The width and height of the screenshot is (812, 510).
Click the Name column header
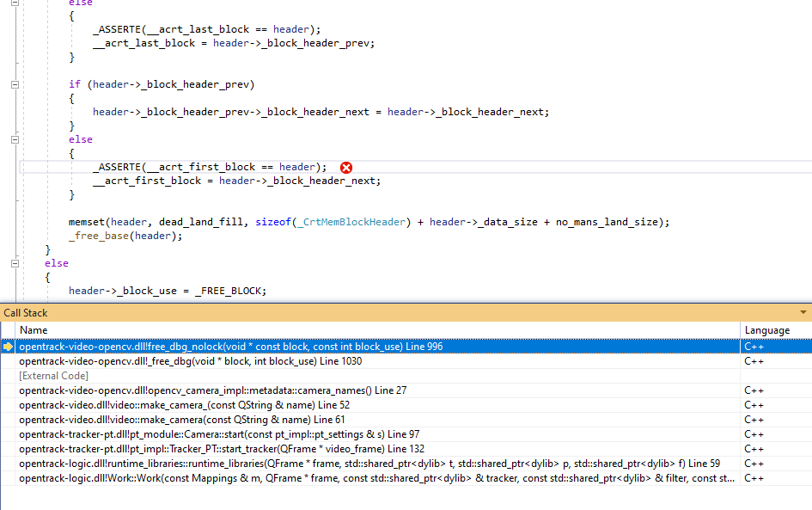pos(34,329)
